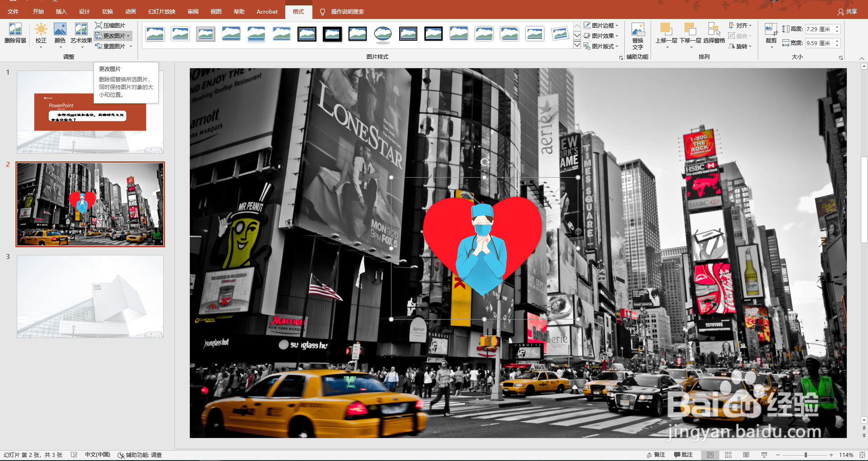Click the rotation handle above selected picture
Image resolution: width=868 pixels, height=461 pixels.
(x=485, y=162)
